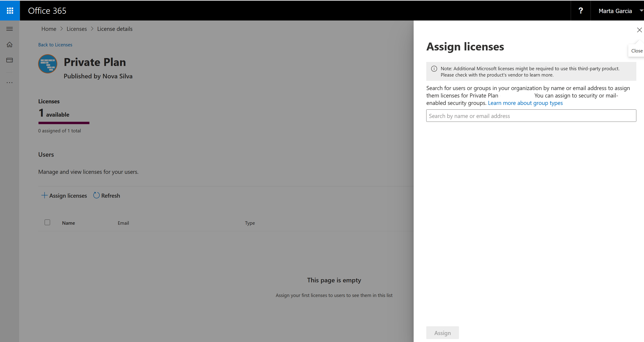Tick the select-all checkbox in users table
Image resolution: width=644 pixels, height=342 pixels.
point(47,222)
